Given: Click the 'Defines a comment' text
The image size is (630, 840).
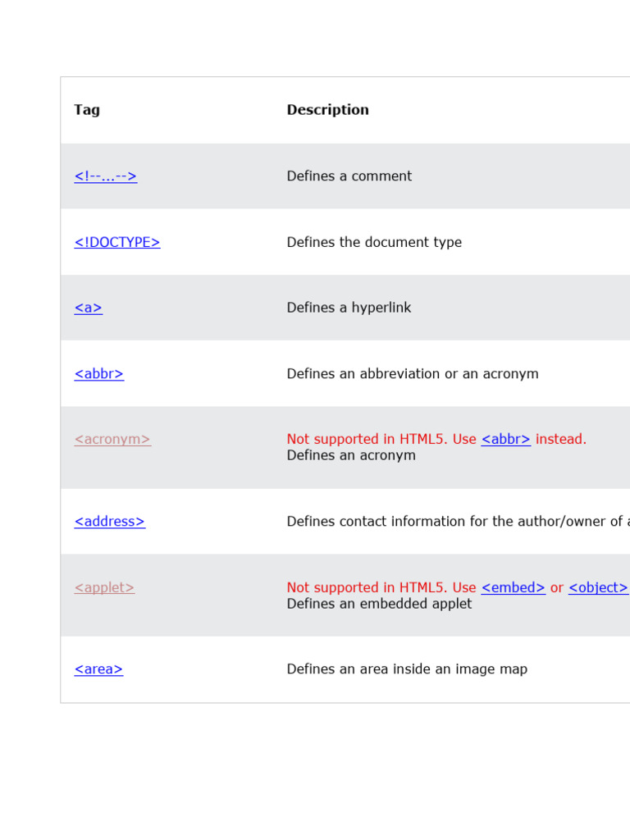Looking at the screenshot, I should (349, 176).
